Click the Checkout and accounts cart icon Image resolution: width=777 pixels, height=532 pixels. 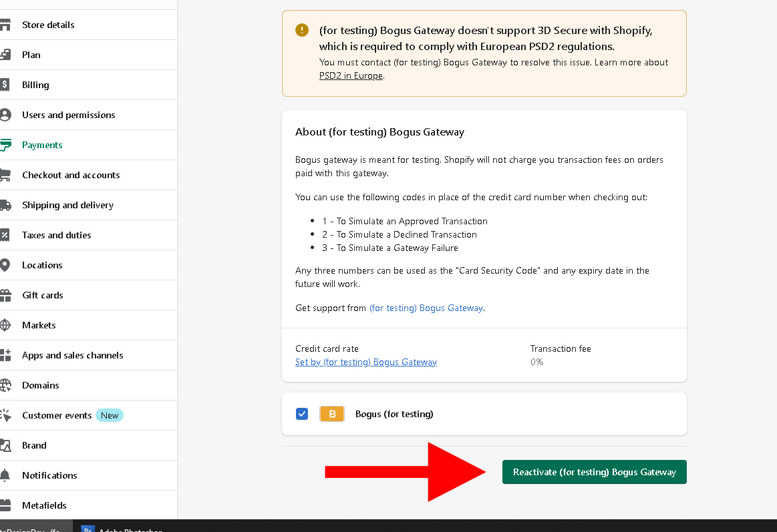pos(5,175)
